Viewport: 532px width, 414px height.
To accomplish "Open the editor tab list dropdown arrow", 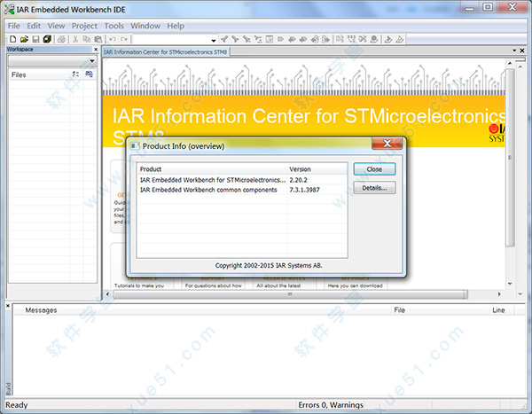I will (x=514, y=51).
